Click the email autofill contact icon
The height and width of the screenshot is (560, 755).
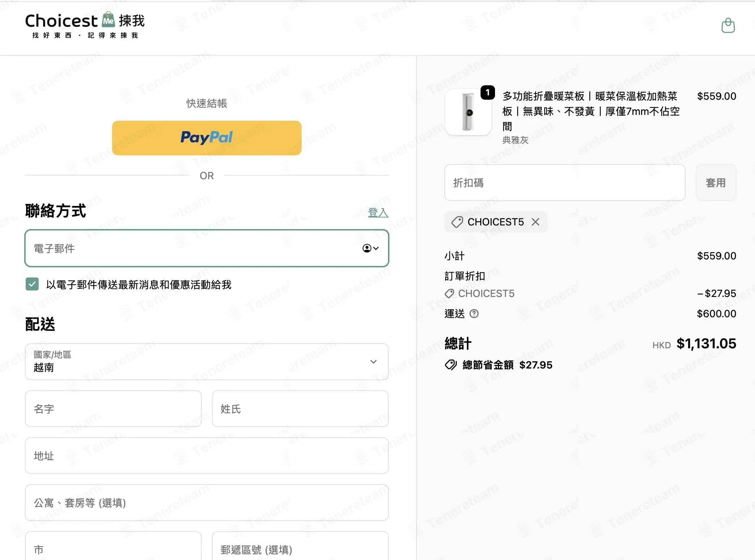(371, 248)
